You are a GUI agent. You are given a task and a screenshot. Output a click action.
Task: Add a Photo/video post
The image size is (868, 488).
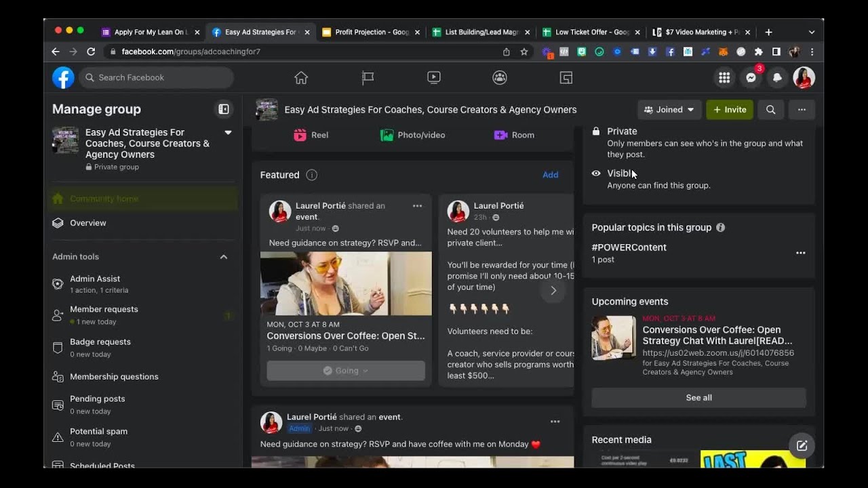coord(412,135)
